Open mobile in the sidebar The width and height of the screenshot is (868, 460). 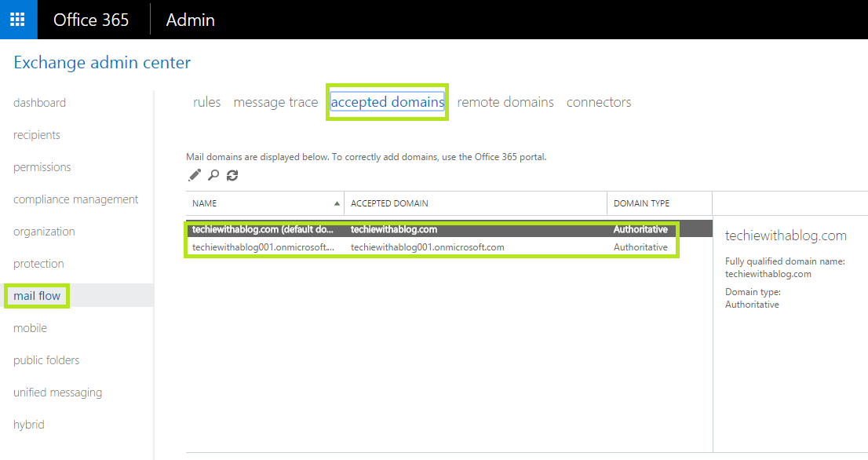[30, 327]
